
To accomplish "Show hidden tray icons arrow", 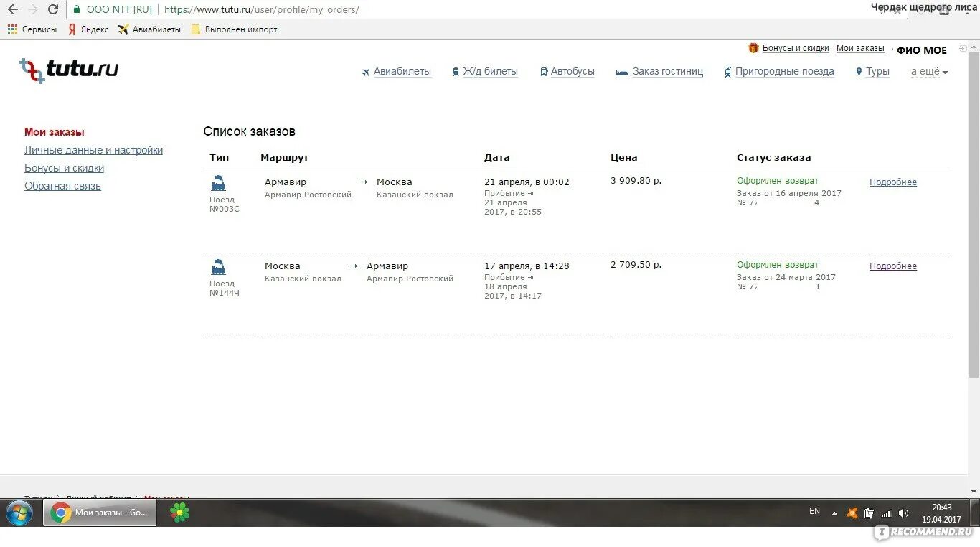I will [x=834, y=513].
